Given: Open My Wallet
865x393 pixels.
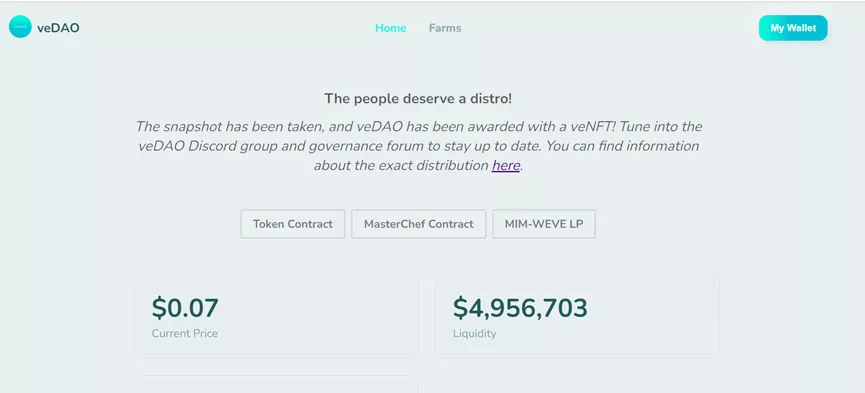Looking at the screenshot, I should (x=793, y=28).
